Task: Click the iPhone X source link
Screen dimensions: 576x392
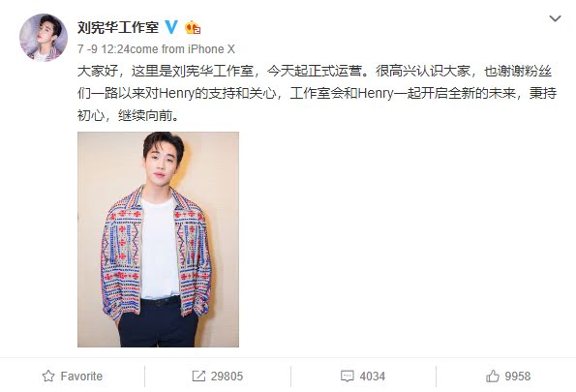Action: point(211,49)
